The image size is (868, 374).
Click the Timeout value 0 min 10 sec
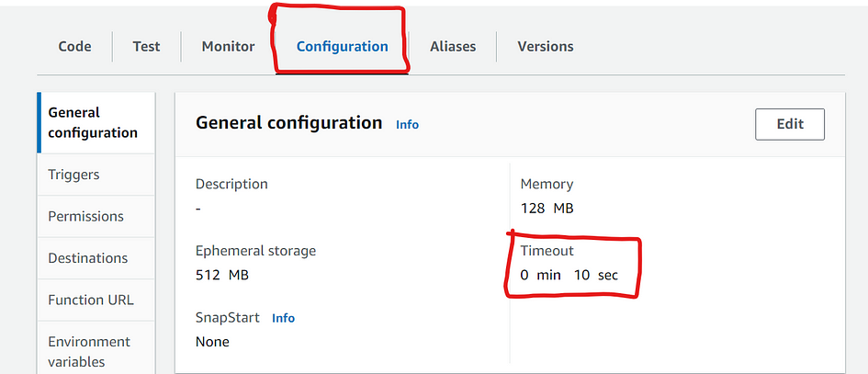[x=569, y=275]
